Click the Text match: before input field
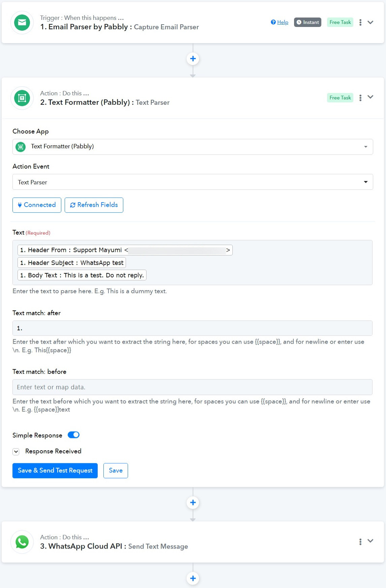Viewport: 386px width, 588px height. coord(192,387)
